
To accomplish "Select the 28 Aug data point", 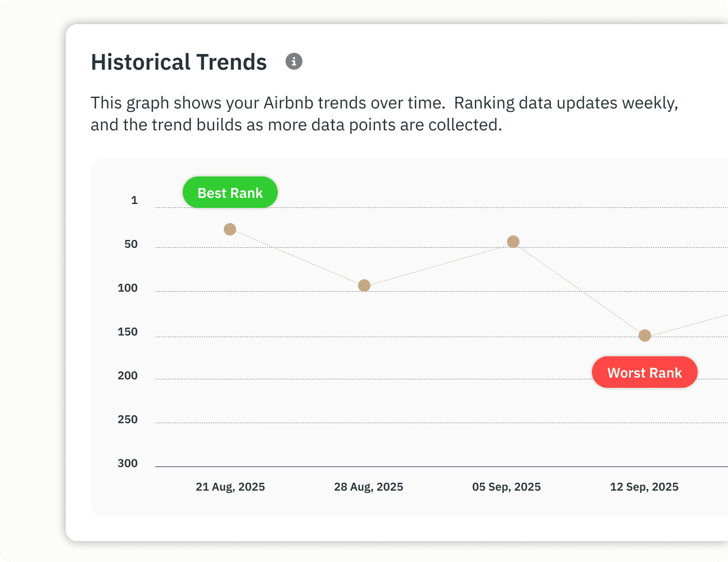I will point(364,285).
